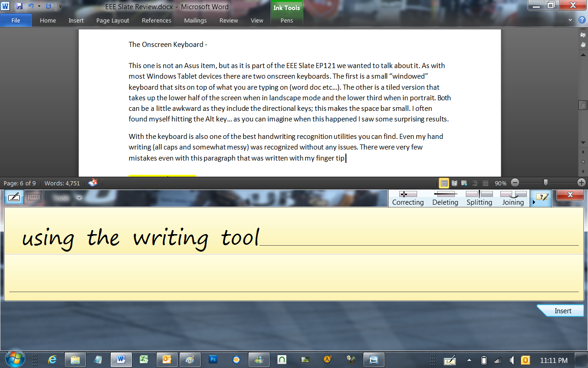
Task: Click the Page: 6 of 9 status indicator
Action: (20, 183)
